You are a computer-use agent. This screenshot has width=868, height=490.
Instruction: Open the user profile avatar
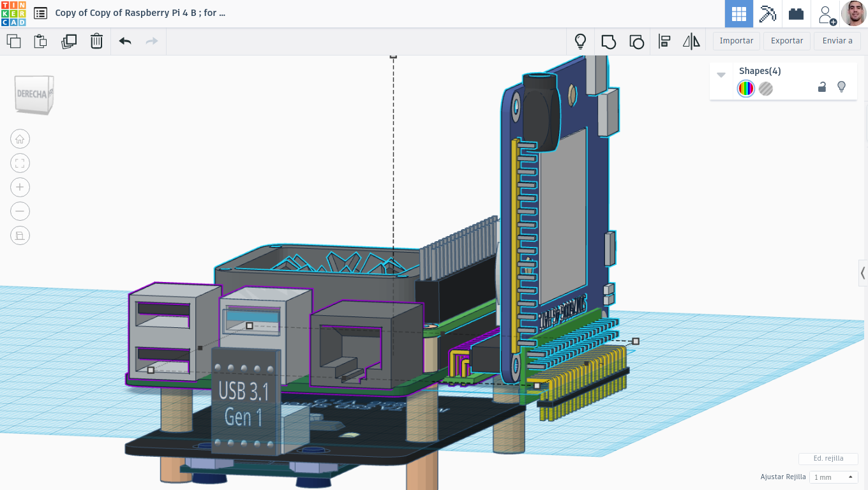853,13
